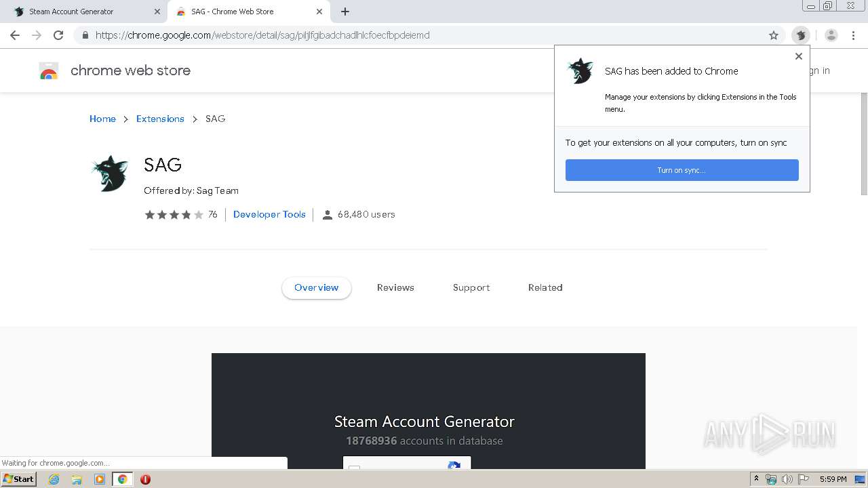Open the red Opera taskbar icon
The height and width of the screenshot is (488, 868).
pos(145,479)
